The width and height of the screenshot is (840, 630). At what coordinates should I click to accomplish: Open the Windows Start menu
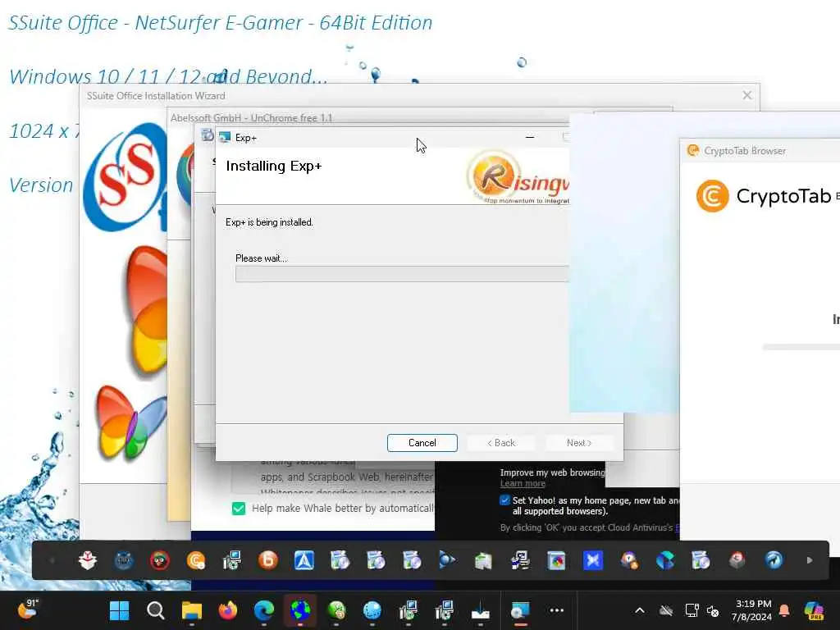point(119,610)
